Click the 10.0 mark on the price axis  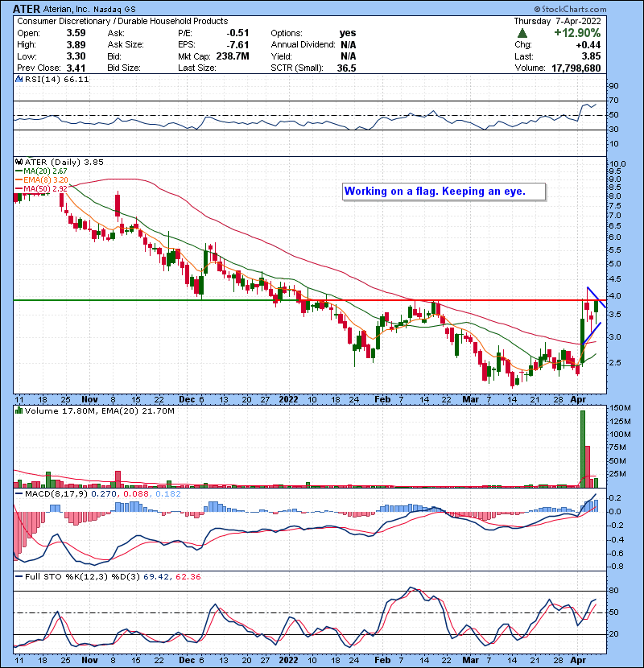click(618, 164)
